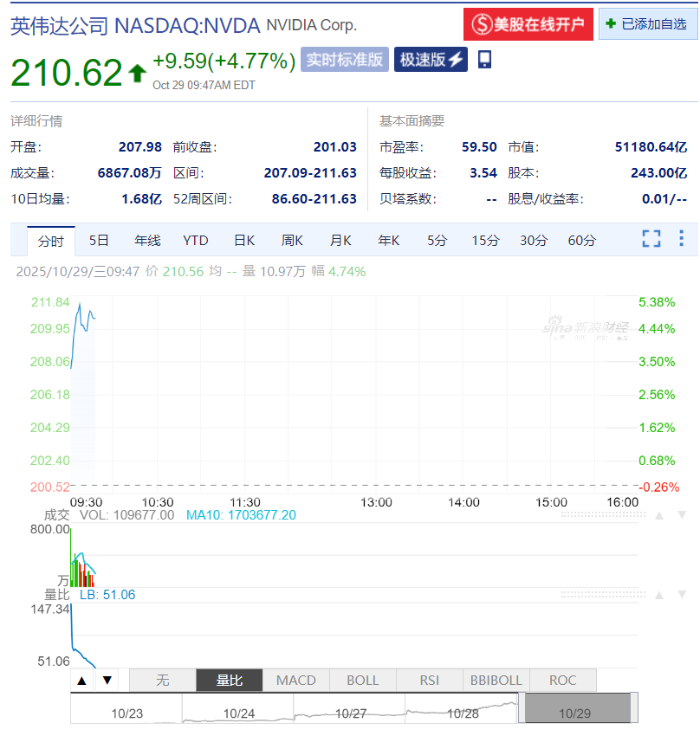Select the 日K chart tab
Viewport: 700px width, 736px height.
(244, 241)
